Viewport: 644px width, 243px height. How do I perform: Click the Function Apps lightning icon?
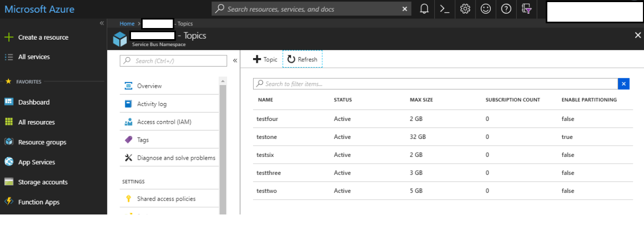(8, 202)
